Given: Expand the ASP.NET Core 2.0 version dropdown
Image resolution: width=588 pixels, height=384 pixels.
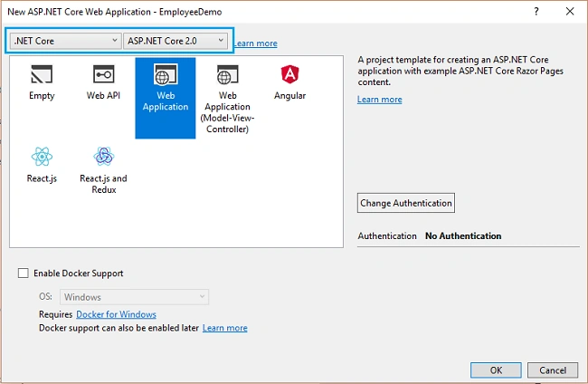Looking at the screenshot, I should (175, 41).
